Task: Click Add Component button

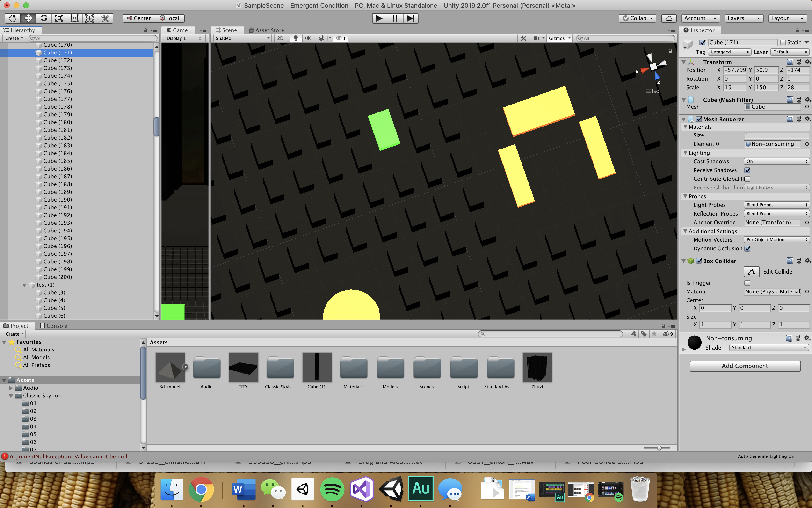Action: click(x=745, y=366)
